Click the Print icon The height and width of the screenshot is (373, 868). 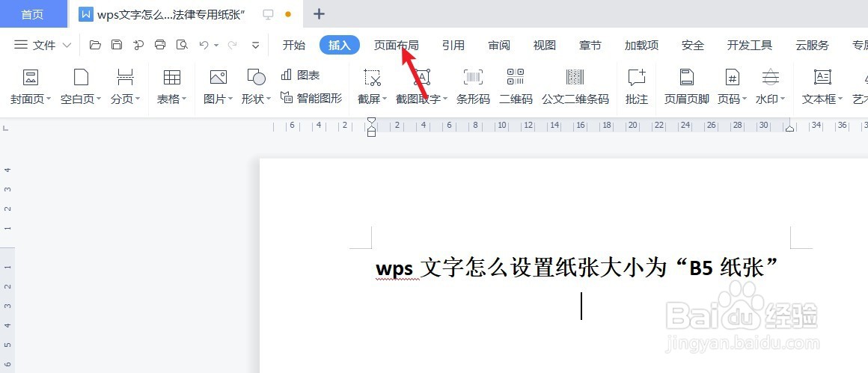pyautogui.click(x=160, y=46)
